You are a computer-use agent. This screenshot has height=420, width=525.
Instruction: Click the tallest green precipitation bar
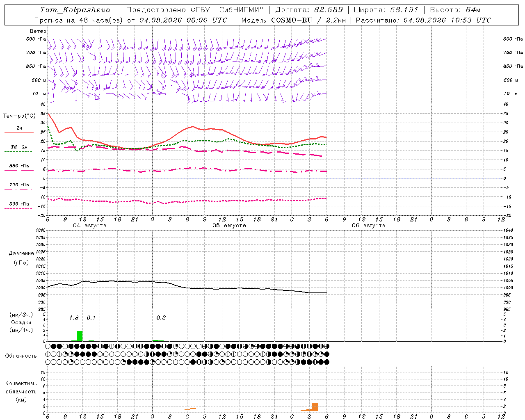coord(80,336)
